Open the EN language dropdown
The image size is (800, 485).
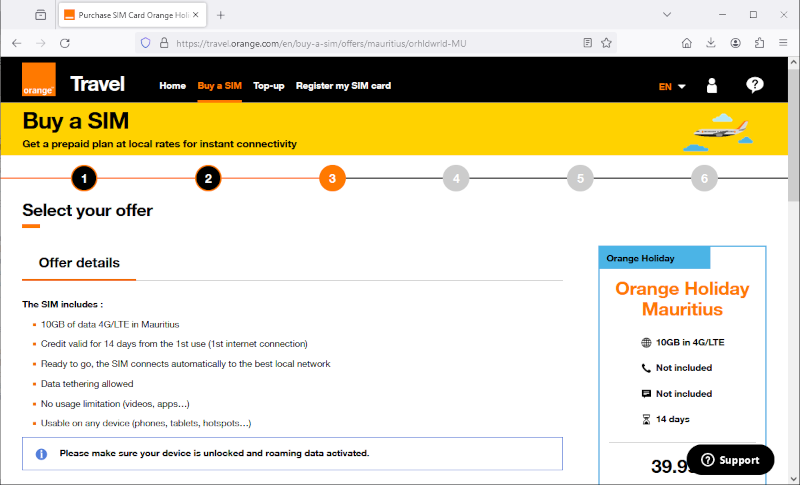671,87
